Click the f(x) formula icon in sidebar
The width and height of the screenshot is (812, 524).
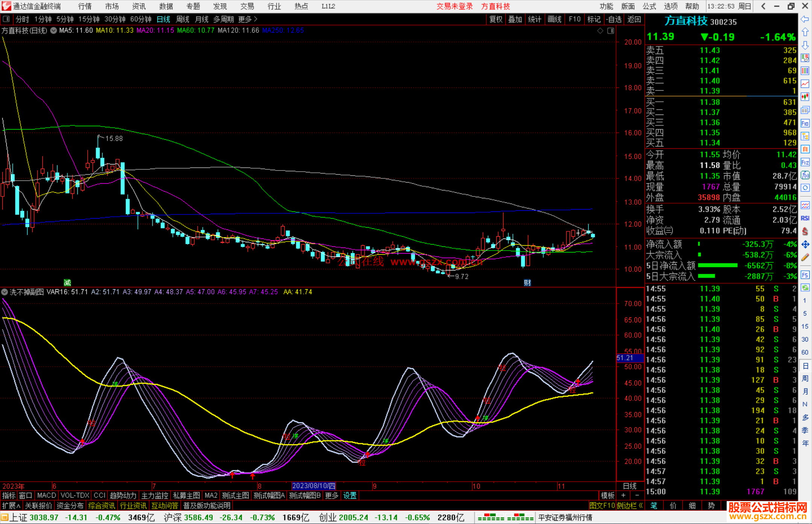[x=805, y=175]
